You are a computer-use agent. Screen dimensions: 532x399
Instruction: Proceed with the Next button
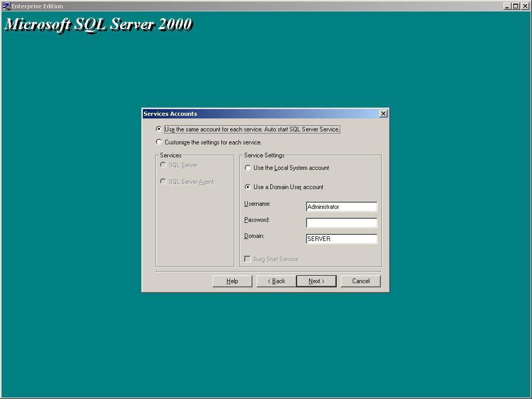(316, 281)
